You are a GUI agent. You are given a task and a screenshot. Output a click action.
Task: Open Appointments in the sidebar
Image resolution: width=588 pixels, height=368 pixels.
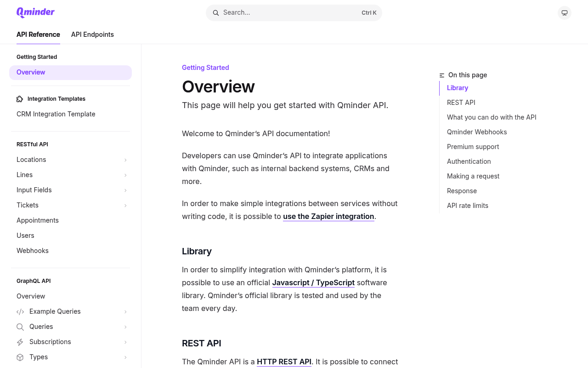click(70, 220)
